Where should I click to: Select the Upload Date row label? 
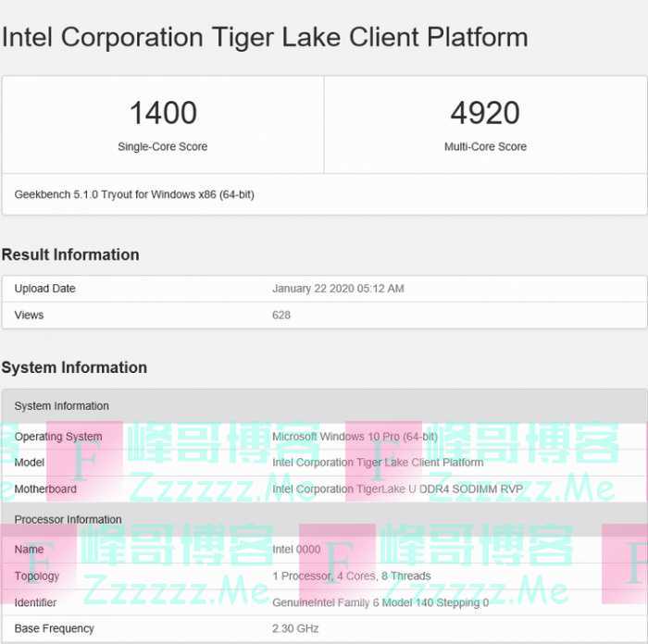tap(45, 289)
